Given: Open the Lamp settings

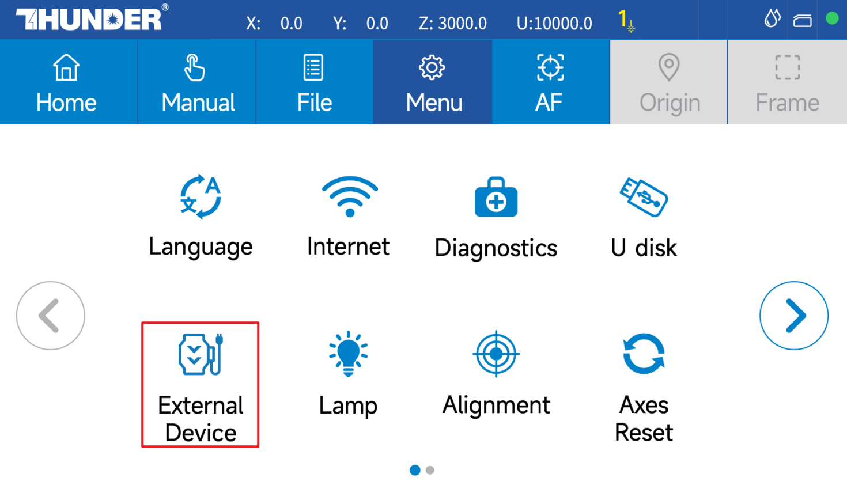Looking at the screenshot, I should 348,355.
